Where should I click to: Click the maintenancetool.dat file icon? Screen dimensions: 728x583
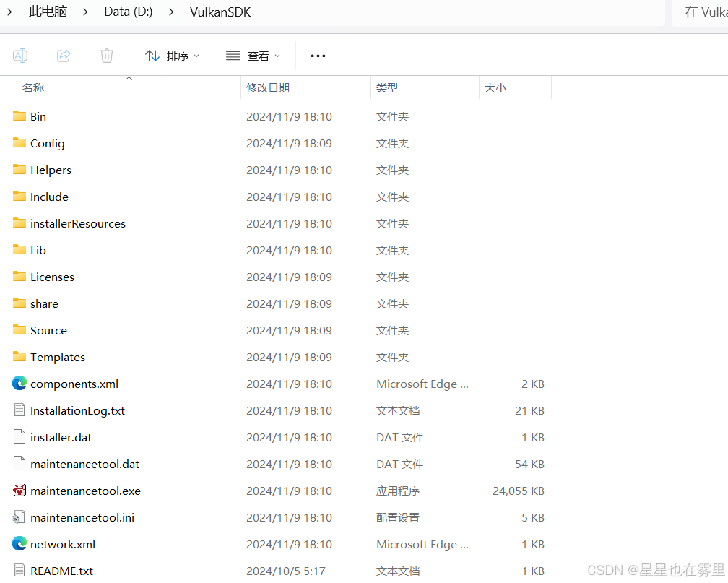[x=19, y=463]
